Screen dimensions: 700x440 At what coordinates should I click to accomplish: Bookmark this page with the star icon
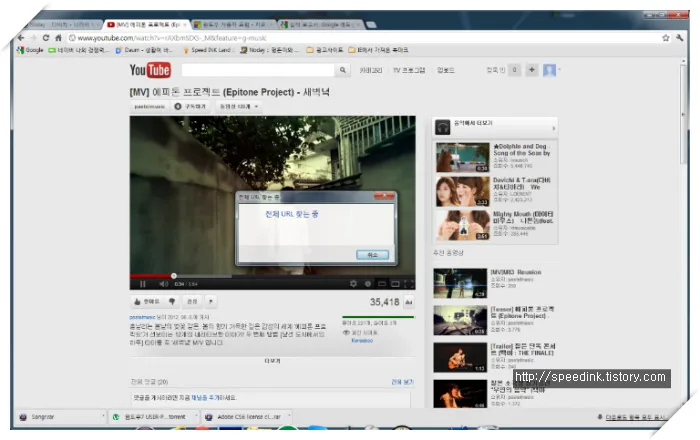pyautogui.click(x=666, y=38)
